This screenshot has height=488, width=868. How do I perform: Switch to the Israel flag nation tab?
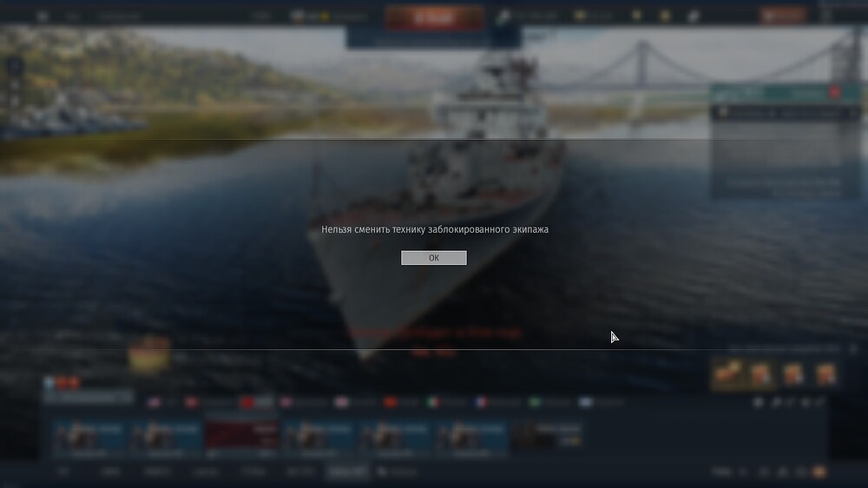(585, 402)
